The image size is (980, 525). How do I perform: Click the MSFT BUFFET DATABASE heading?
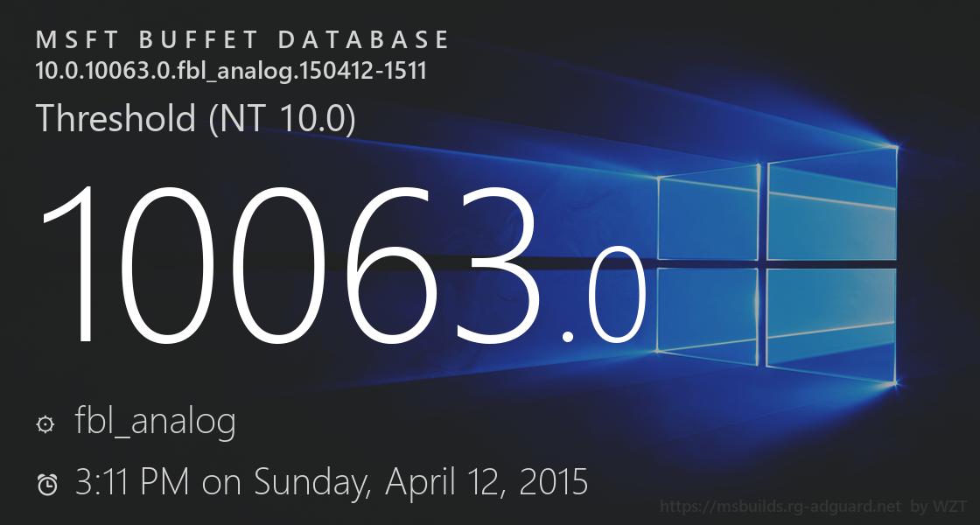[243, 40]
